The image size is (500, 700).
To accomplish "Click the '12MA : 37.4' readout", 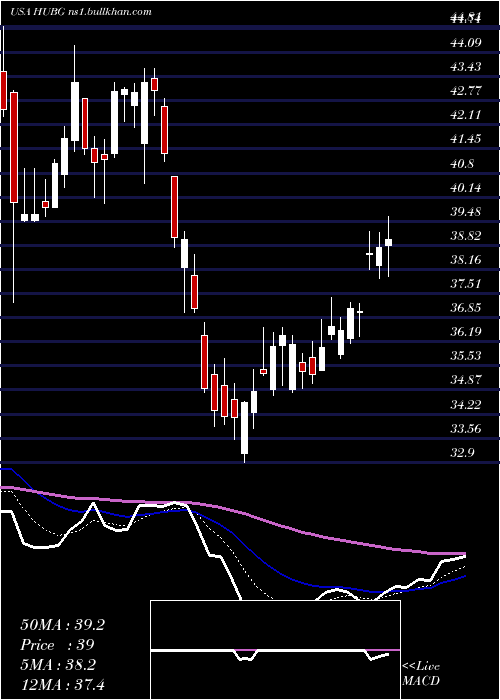I will [x=62, y=684].
